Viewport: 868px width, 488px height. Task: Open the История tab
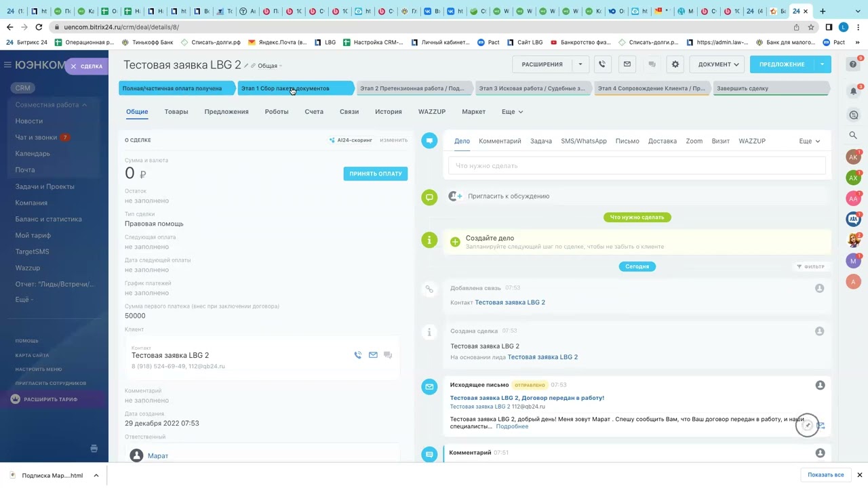[389, 112]
